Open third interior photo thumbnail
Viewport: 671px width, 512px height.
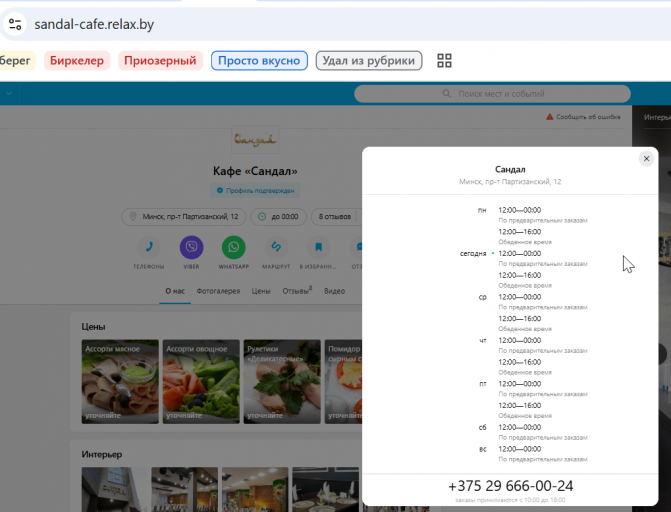point(255,489)
